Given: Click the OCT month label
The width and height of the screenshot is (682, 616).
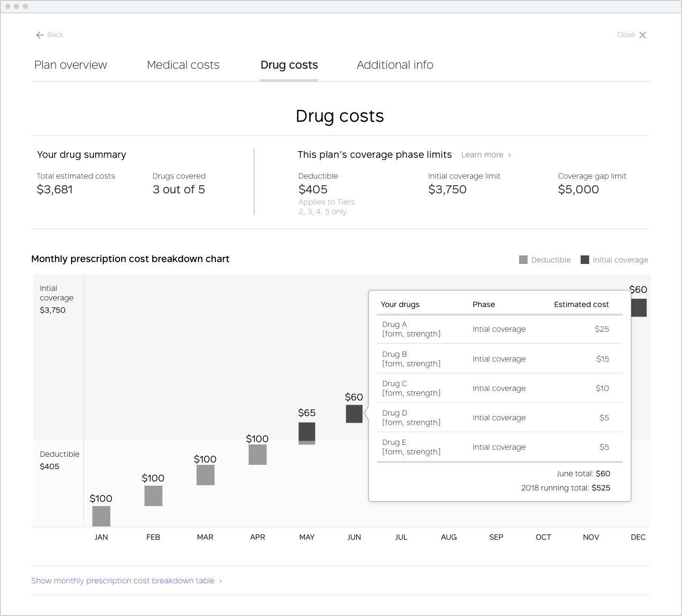Looking at the screenshot, I should click(x=543, y=537).
